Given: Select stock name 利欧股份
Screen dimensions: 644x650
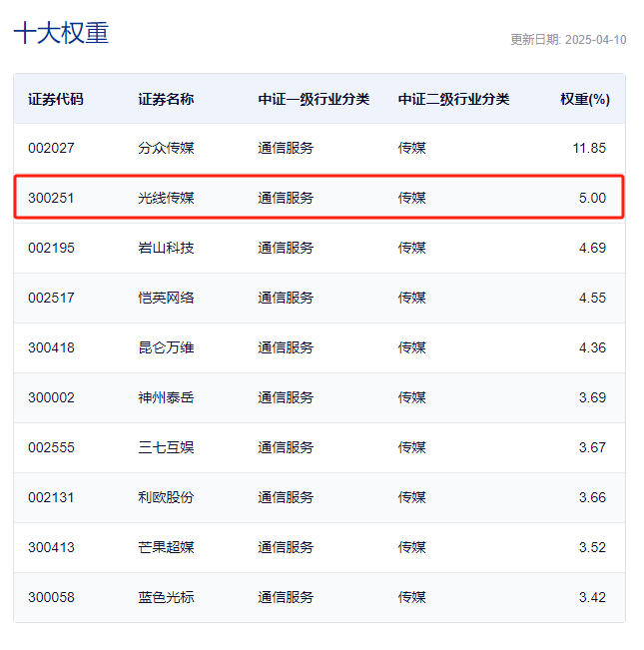Looking at the screenshot, I should point(166,497).
